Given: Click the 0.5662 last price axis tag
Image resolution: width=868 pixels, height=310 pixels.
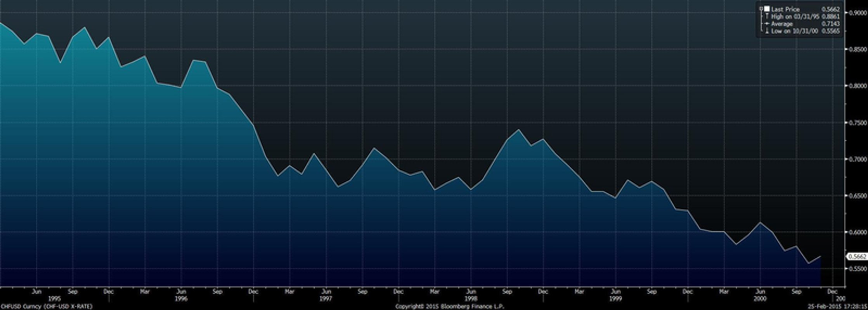Looking at the screenshot, I should (856, 257).
